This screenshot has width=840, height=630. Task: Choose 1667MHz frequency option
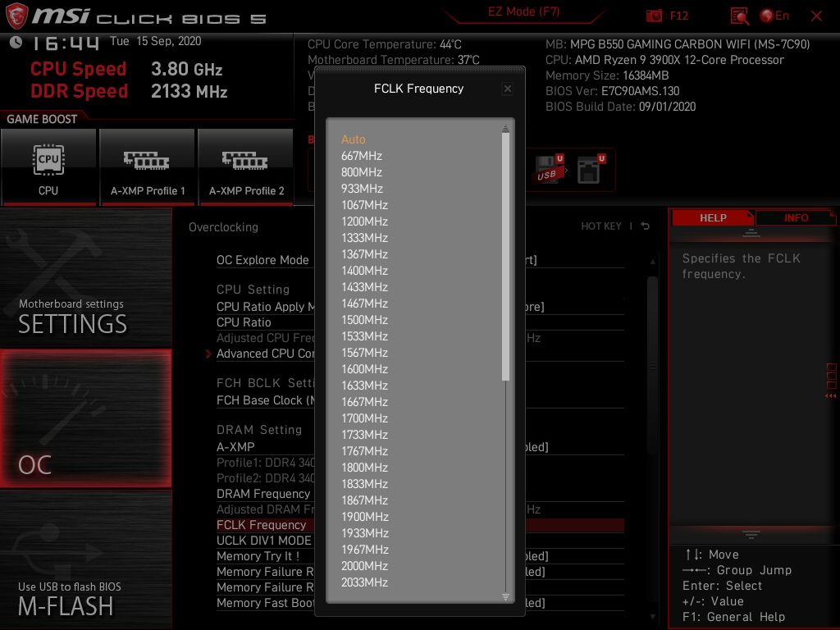tap(364, 402)
